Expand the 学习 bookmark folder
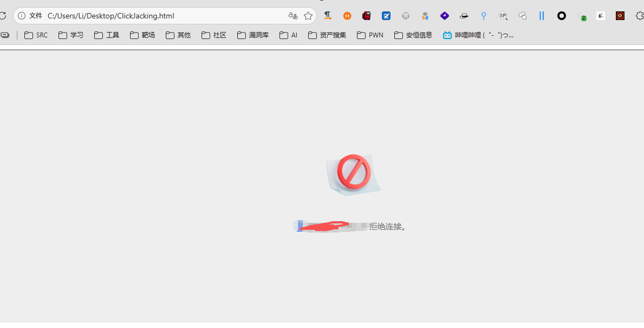Image resolution: width=644 pixels, height=328 pixels. coord(71,35)
